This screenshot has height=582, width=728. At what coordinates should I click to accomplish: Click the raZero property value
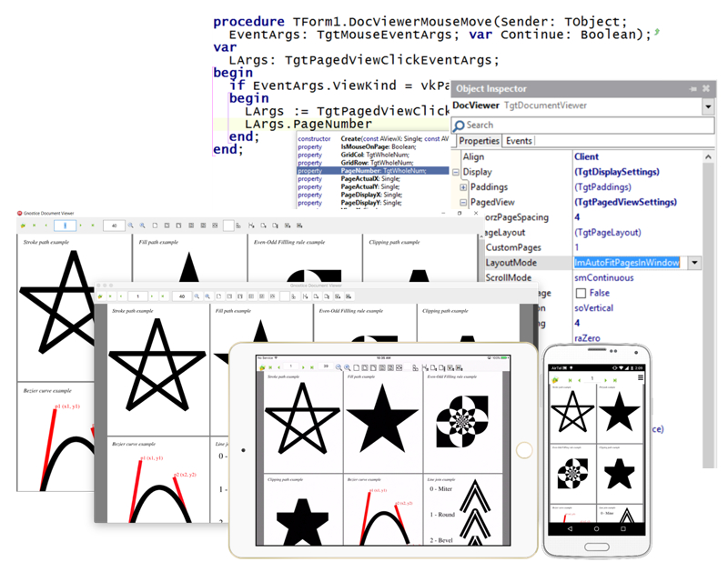coord(587,338)
